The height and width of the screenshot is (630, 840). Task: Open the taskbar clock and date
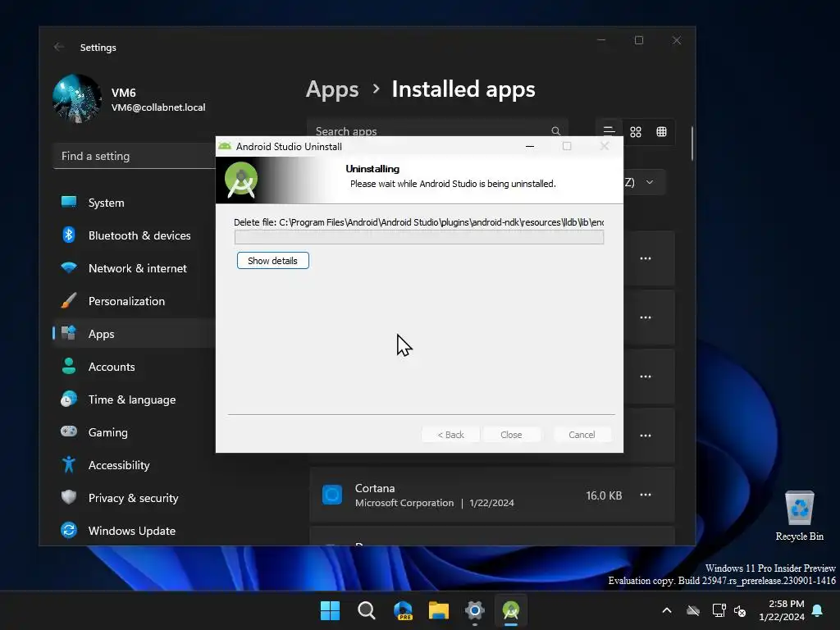782,610
